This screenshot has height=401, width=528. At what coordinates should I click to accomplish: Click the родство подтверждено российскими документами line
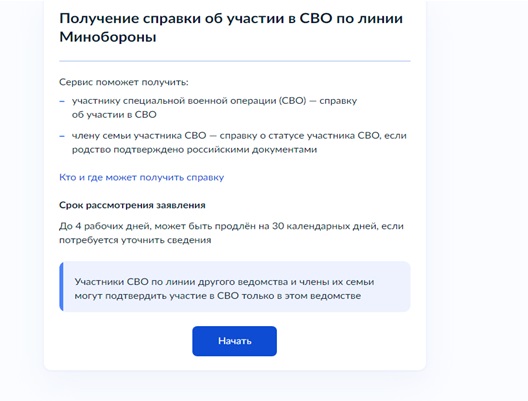[194, 149]
